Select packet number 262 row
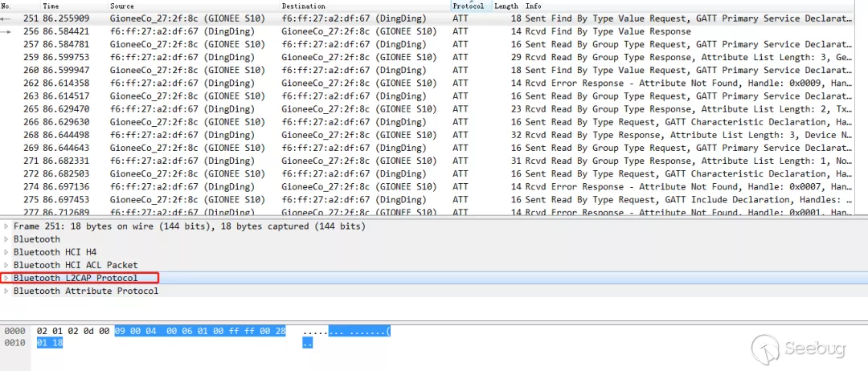This screenshot has height=371, width=868. (x=428, y=83)
